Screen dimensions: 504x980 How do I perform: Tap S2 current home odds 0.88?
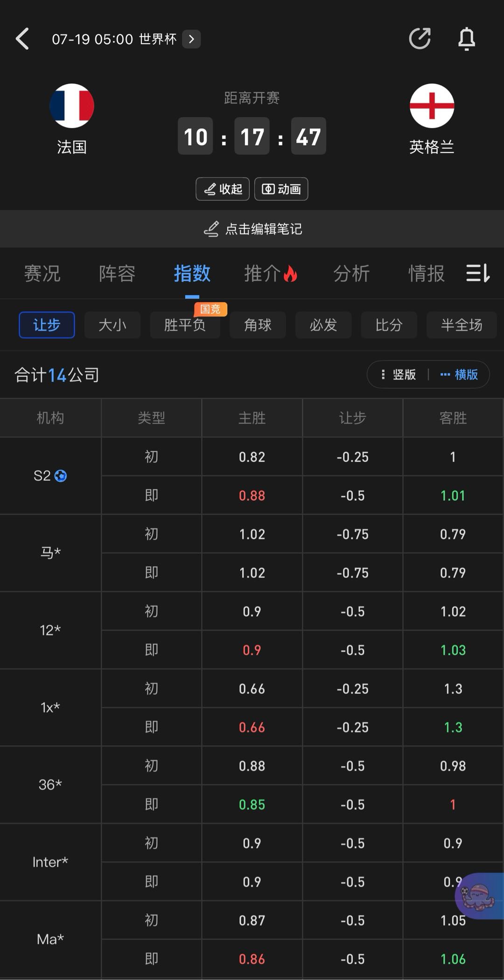tap(252, 495)
